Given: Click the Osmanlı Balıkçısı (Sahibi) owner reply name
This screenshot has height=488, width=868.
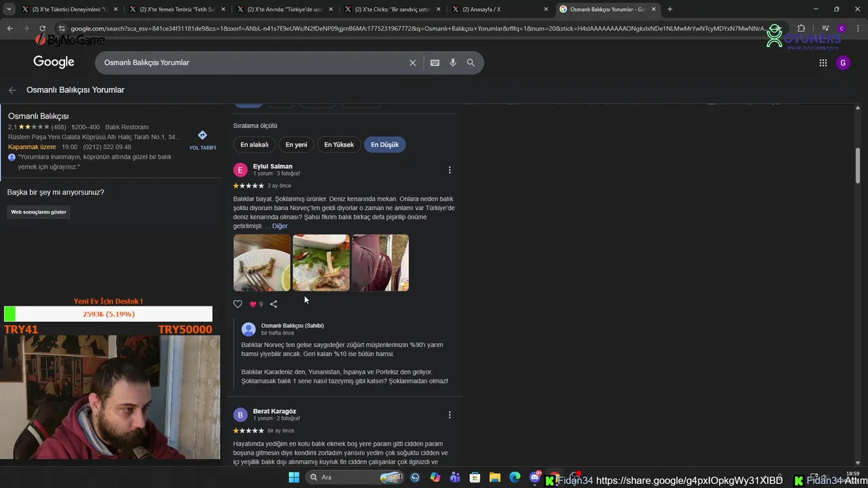Looking at the screenshot, I should [292, 325].
